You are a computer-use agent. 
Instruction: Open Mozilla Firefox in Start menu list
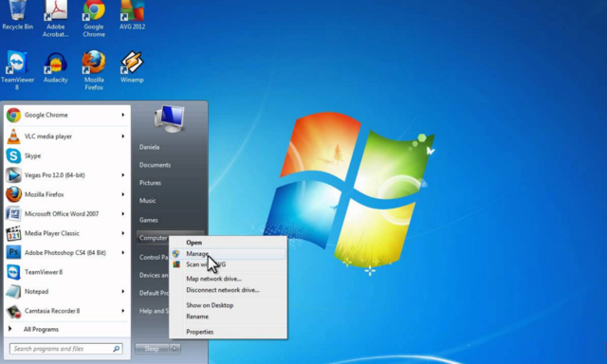coord(66,194)
